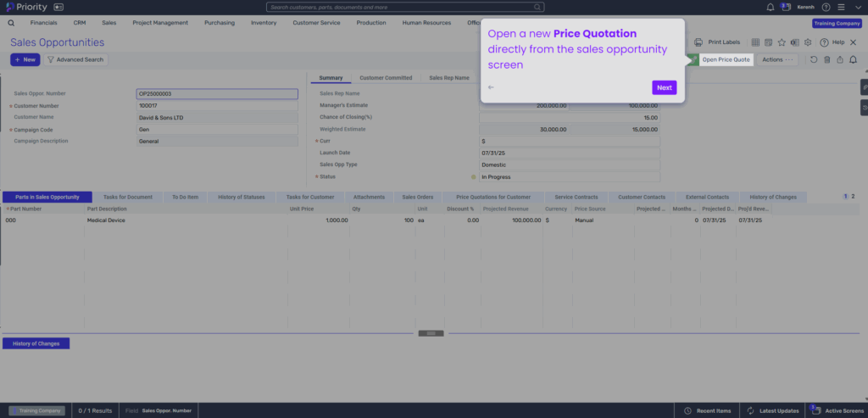Open the Project Management menu
Image resolution: width=868 pixels, height=418 pixels.
pyautogui.click(x=160, y=23)
